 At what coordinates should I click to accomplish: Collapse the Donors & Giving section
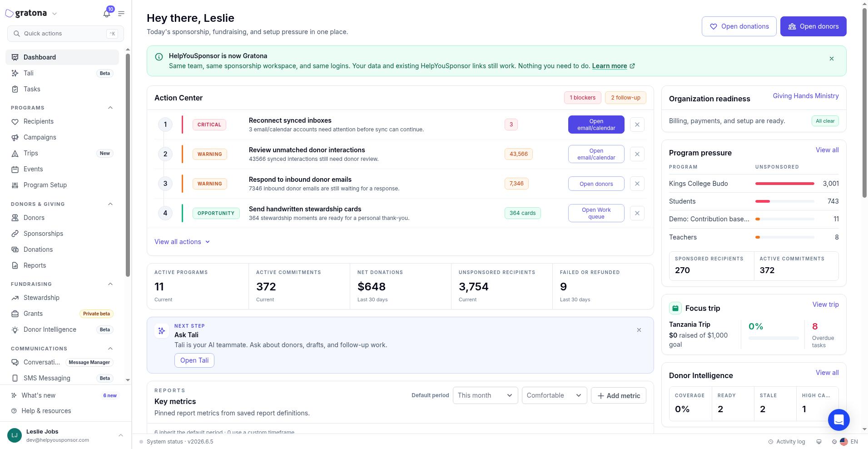click(110, 204)
